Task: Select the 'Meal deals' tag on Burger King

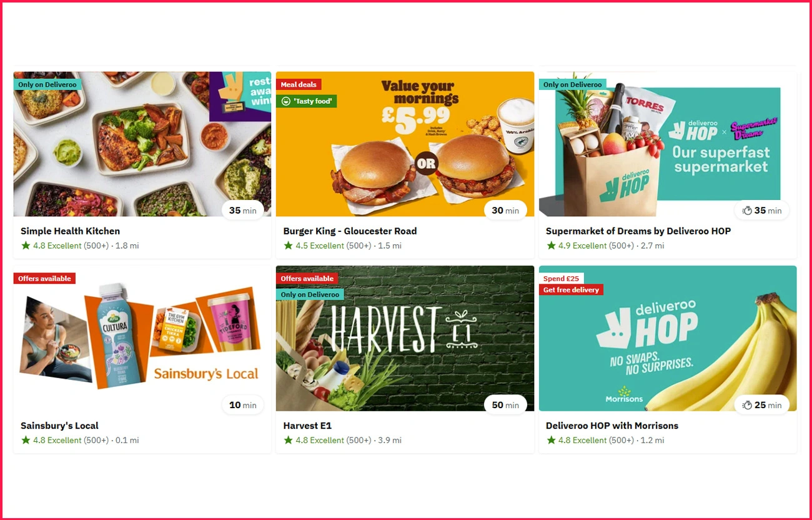Action: pyautogui.click(x=299, y=84)
